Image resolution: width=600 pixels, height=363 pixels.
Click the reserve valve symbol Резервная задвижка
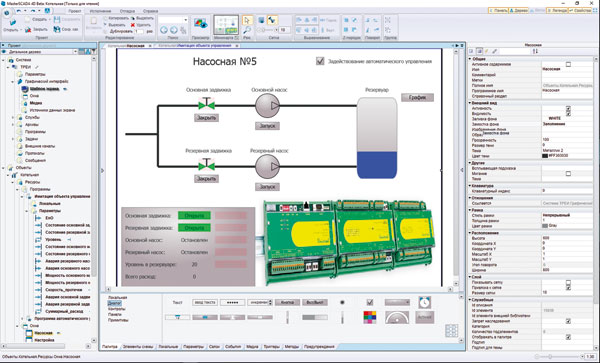[x=206, y=164]
